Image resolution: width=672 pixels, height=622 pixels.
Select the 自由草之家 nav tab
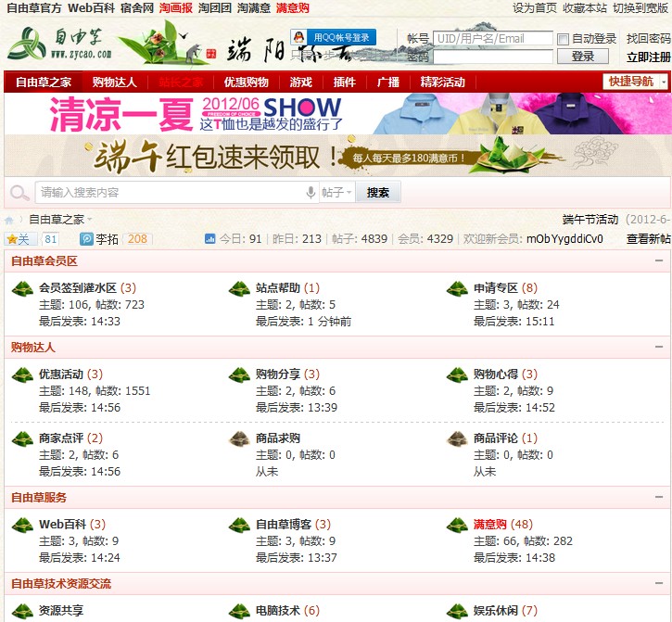[44, 82]
